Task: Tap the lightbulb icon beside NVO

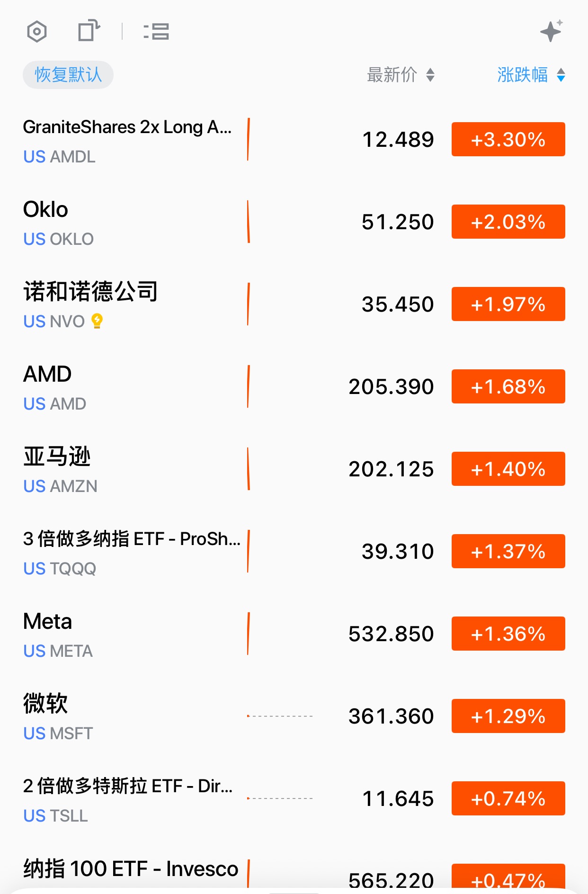Action: click(97, 321)
